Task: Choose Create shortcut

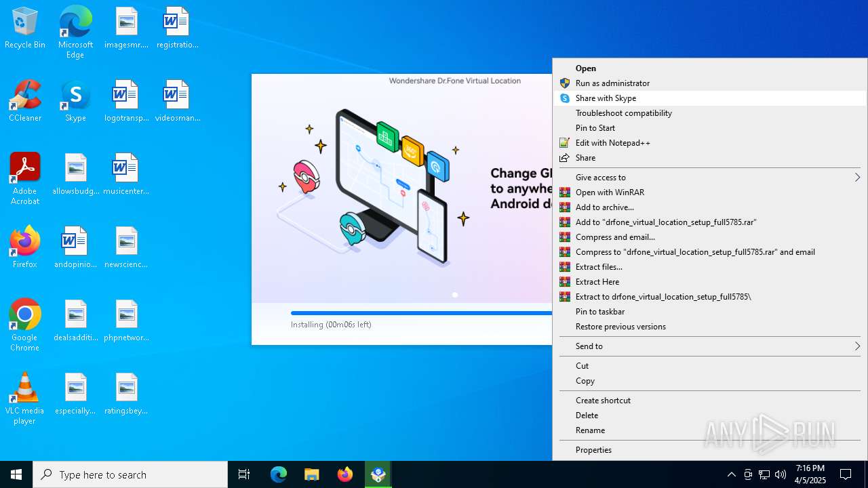Action: (711, 400)
